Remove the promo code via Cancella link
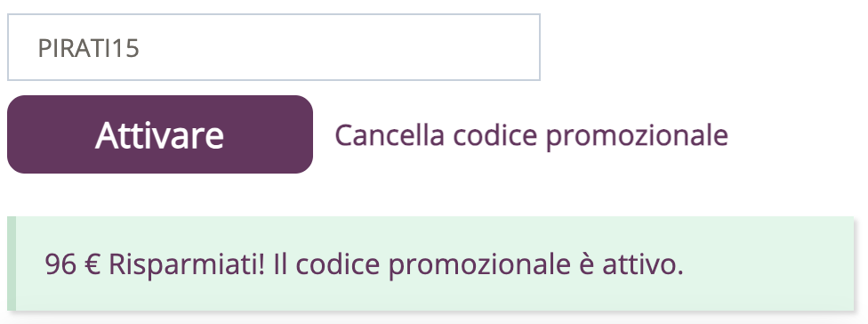 tap(532, 135)
